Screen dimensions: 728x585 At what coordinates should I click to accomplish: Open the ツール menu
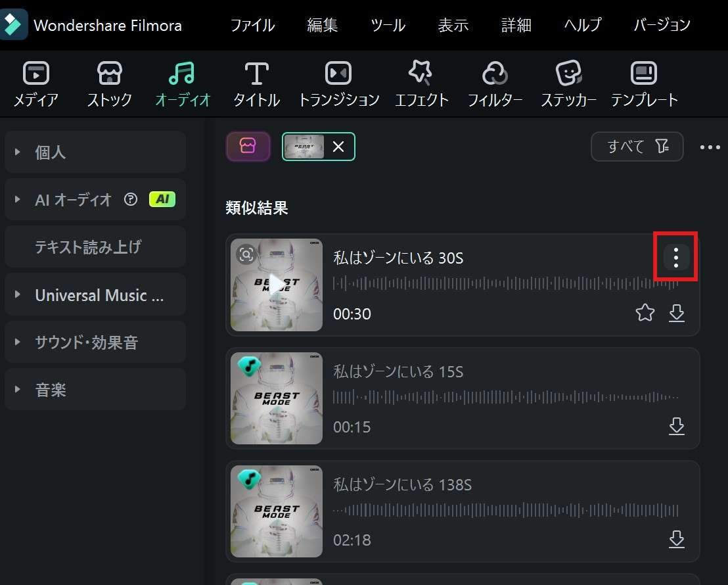[388, 25]
